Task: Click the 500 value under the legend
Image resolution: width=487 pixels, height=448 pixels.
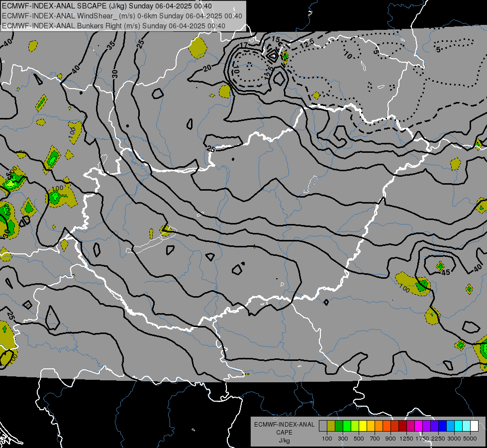Action: 359,439
